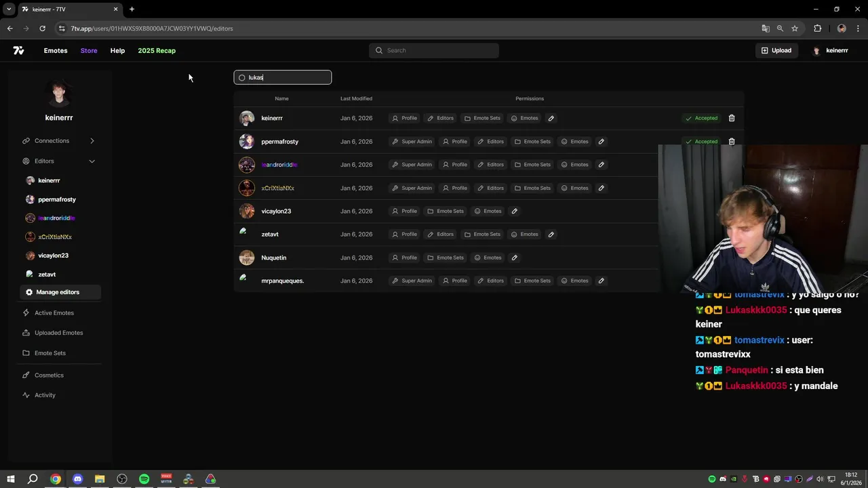
Task: Open Cosmetics section
Action: click(49, 375)
